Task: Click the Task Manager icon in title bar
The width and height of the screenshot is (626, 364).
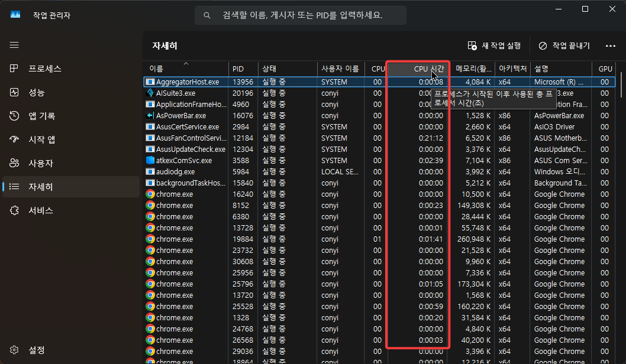Action: coord(14,15)
